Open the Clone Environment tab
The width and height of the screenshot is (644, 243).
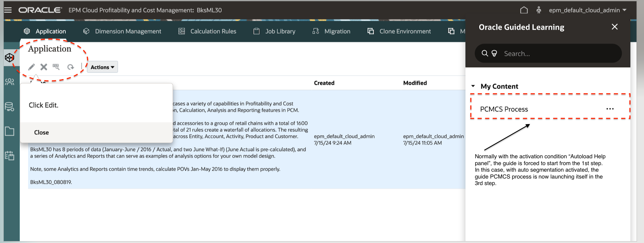pyautogui.click(x=399, y=31)
